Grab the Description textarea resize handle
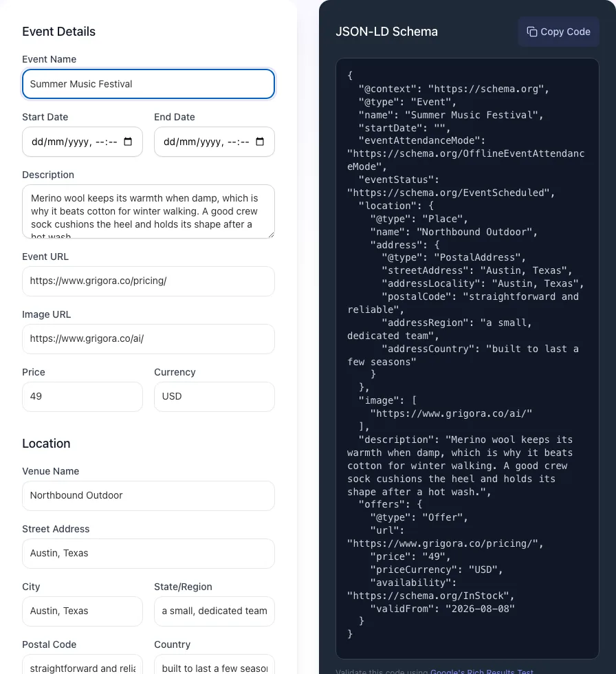 click(271, 235)
